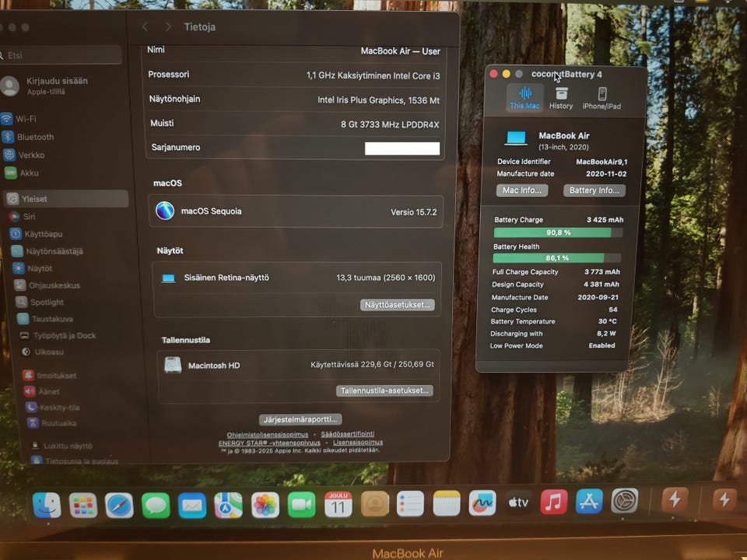
Task: Open Apple TV app in the Dock
Action: tap(518, 502)
